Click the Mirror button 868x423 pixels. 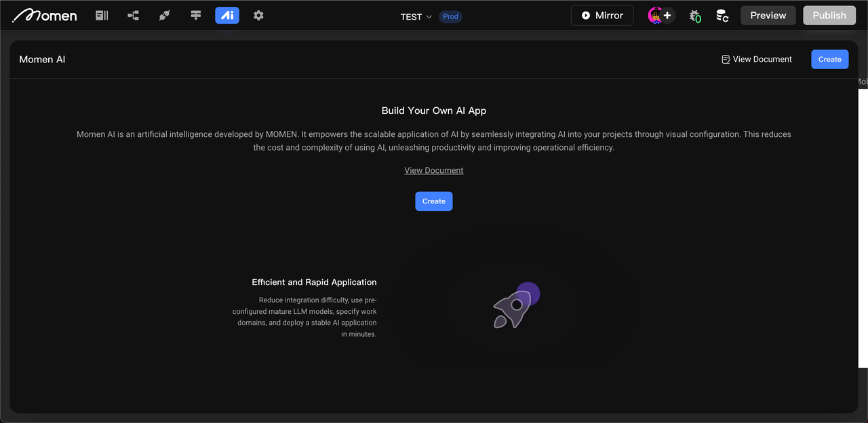[602, 16]
